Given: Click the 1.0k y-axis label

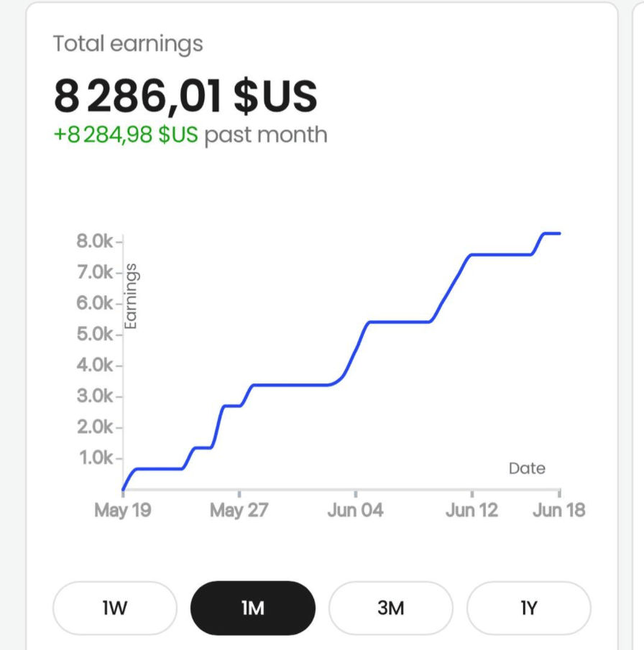Looking at the screenshot, I should 94,458.
